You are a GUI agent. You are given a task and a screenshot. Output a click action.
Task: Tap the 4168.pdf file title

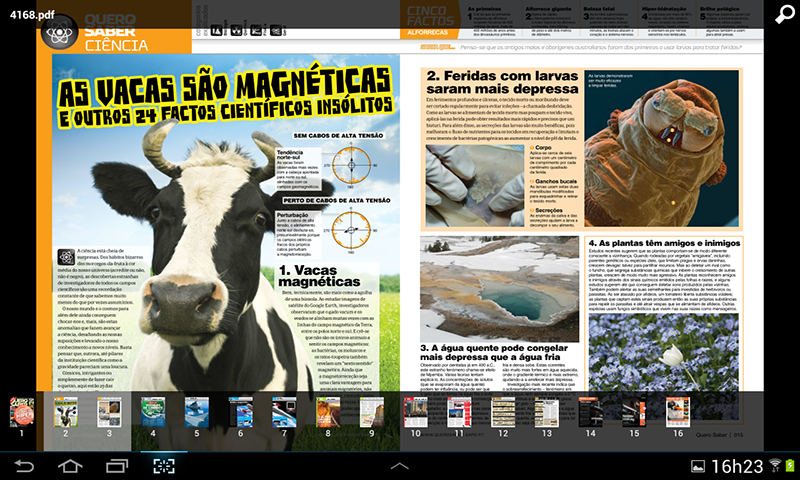[x=24, y=9]
